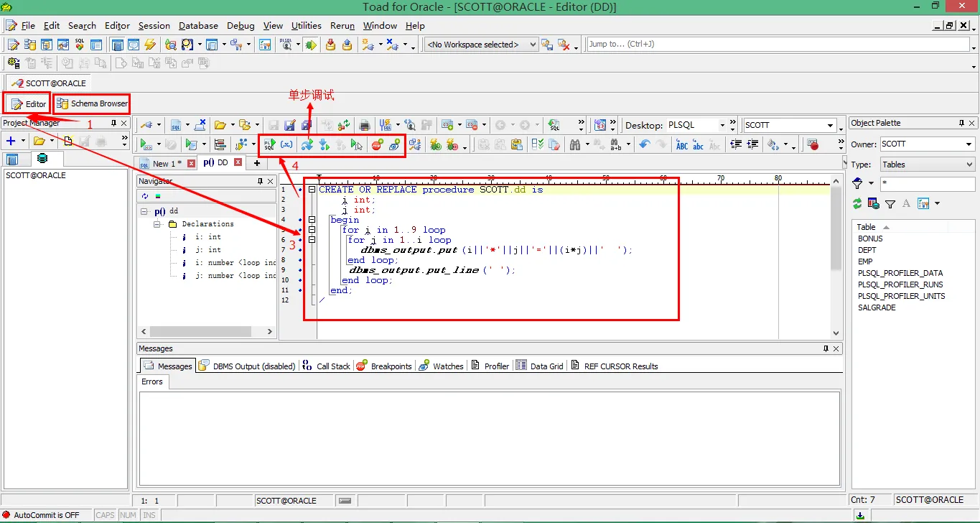The width and height of the screenshot is (980, 523).
Task: Click the Run to Cursor debug icon
Action: (357, 144)
